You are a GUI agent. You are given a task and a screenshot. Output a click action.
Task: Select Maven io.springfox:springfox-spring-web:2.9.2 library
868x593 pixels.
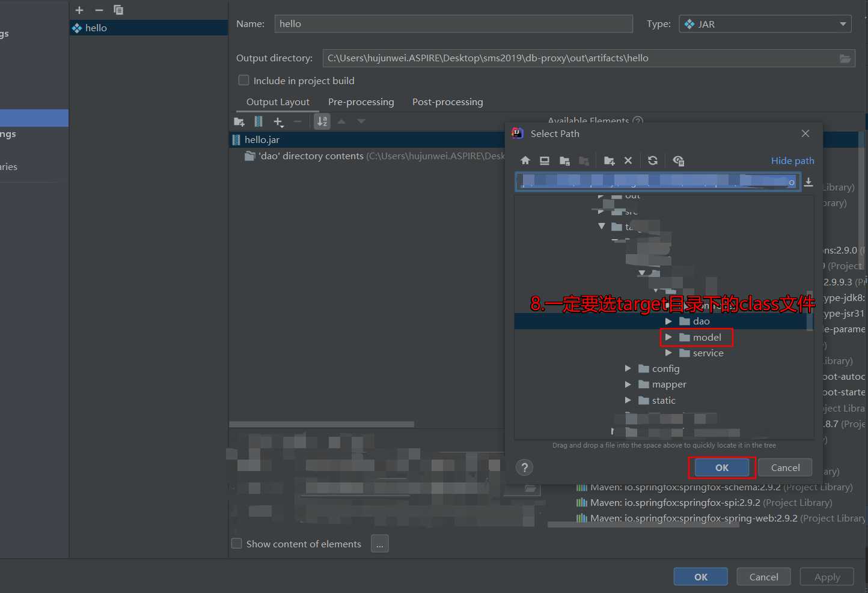click(x=720, y=518)
